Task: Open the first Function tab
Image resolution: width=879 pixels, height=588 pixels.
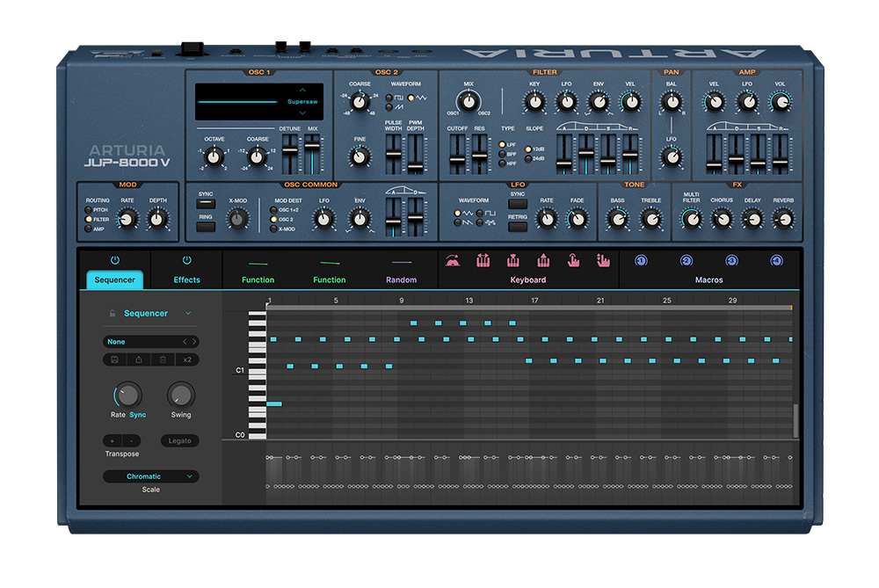Action: 258,279
